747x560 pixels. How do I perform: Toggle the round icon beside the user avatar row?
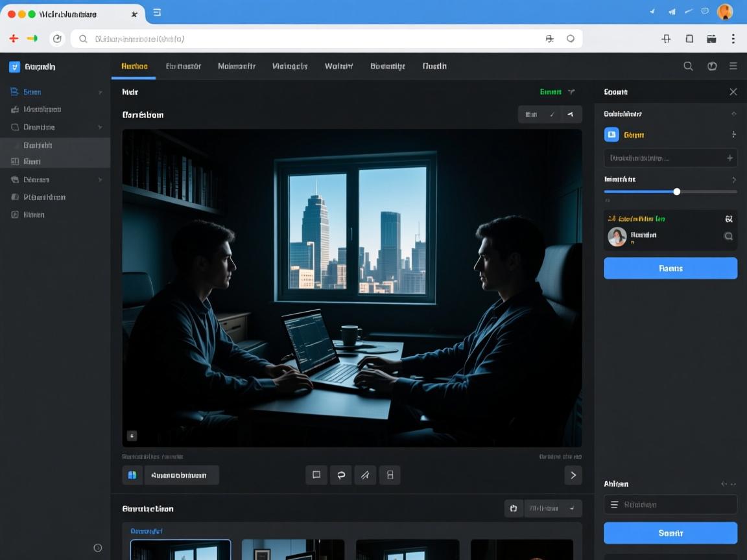click(728, 237)
